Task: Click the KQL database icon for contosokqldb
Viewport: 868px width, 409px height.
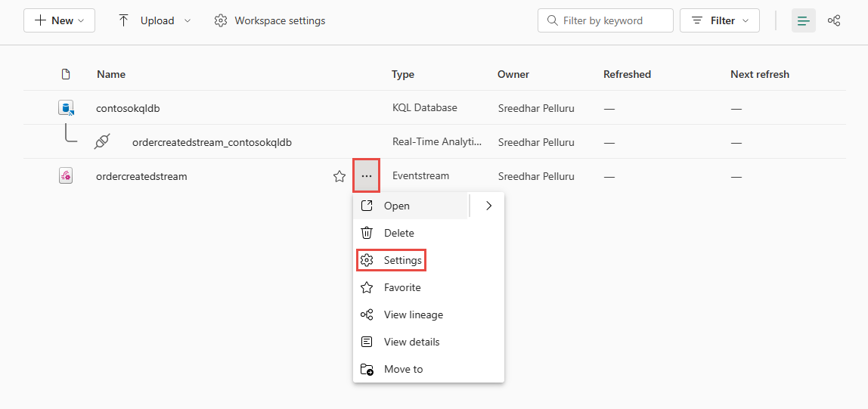Action: (66, 108)
